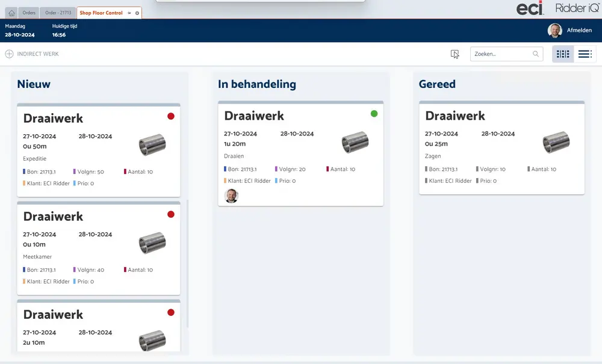
Task: Click the part thumbnail on Meetkamer card
Action: tap(152, 244)
